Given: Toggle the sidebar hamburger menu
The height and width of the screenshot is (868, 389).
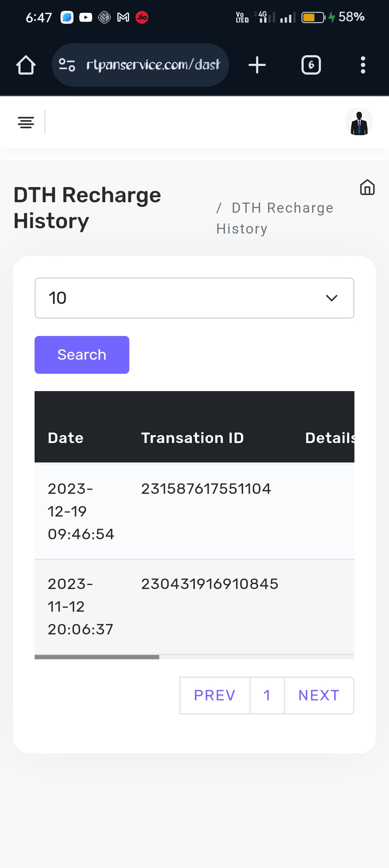Looking at the screenshot, I should [x=26, y=122].
